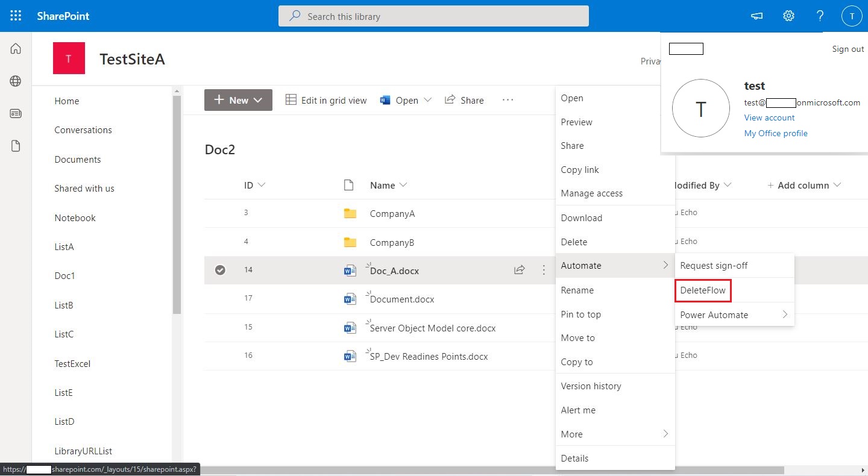Open Notebook in the left navigation
Viewport: 868px width, 476px height.
click(x=75, y=218)
